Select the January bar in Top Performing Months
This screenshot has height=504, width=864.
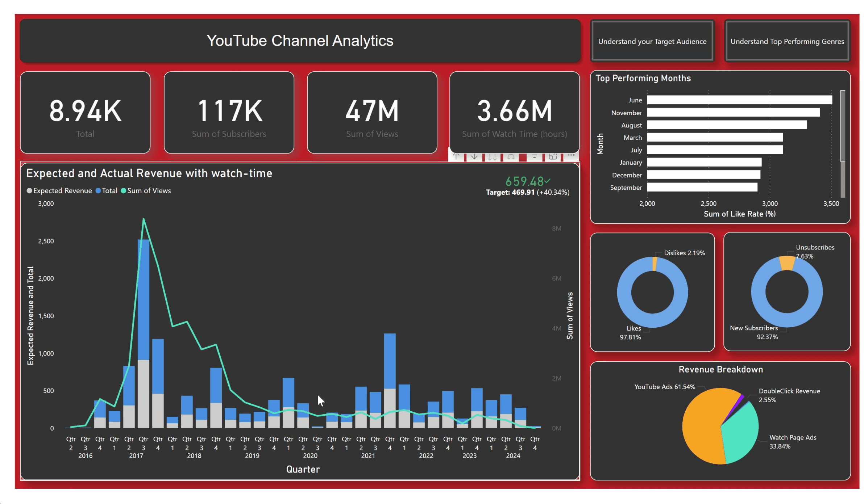pos(704,162)
